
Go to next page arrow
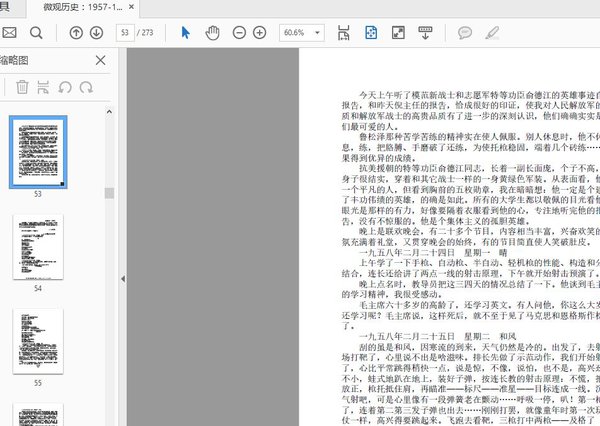tap(96, 33)
